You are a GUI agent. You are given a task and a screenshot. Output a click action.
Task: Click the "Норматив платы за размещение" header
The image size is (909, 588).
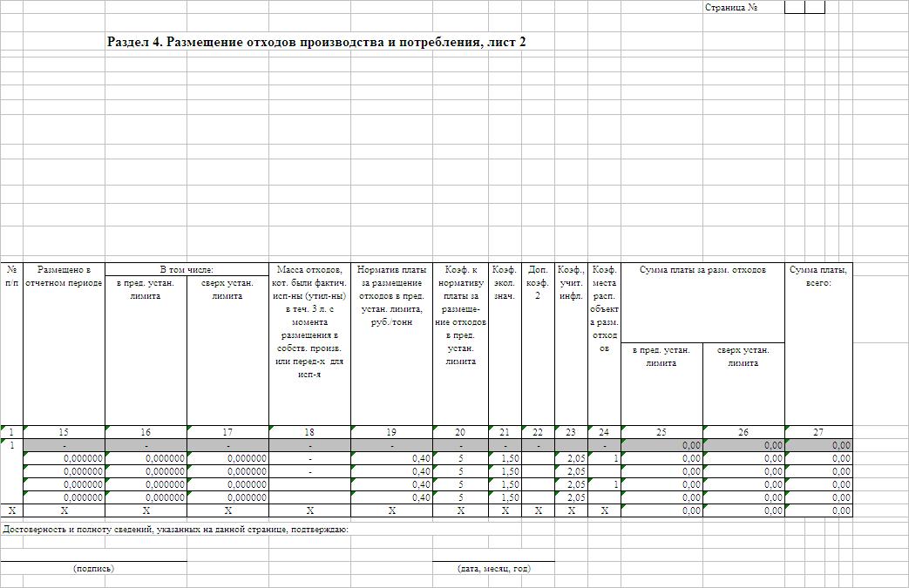click(391, 296)
